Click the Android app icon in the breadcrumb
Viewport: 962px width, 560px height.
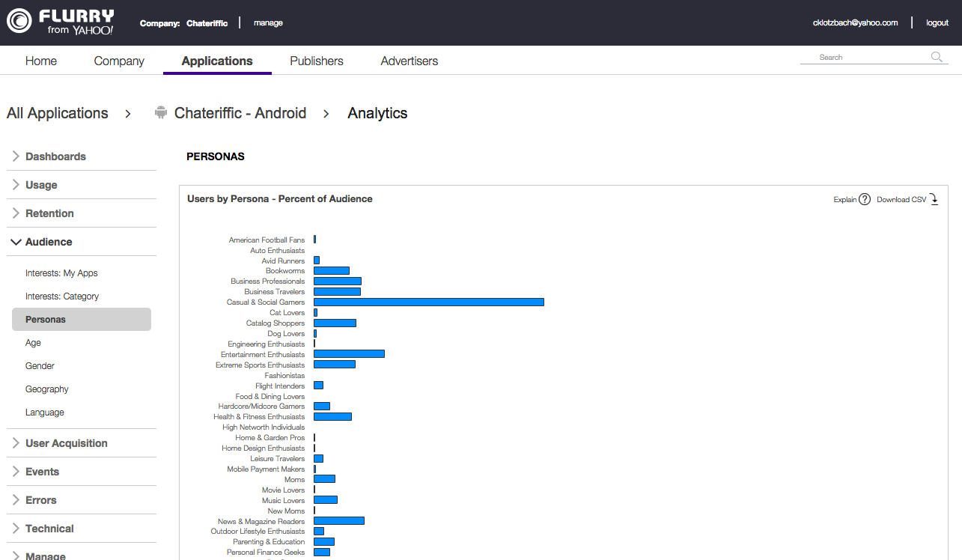(x=160, y=112)
